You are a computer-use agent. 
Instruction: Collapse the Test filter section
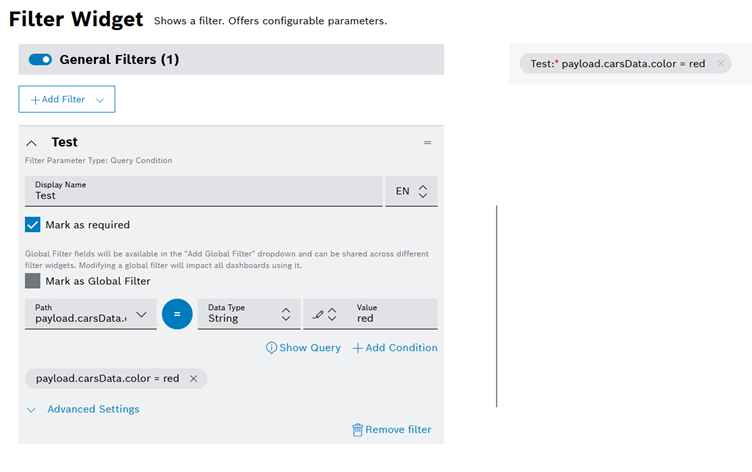(31, 143)
